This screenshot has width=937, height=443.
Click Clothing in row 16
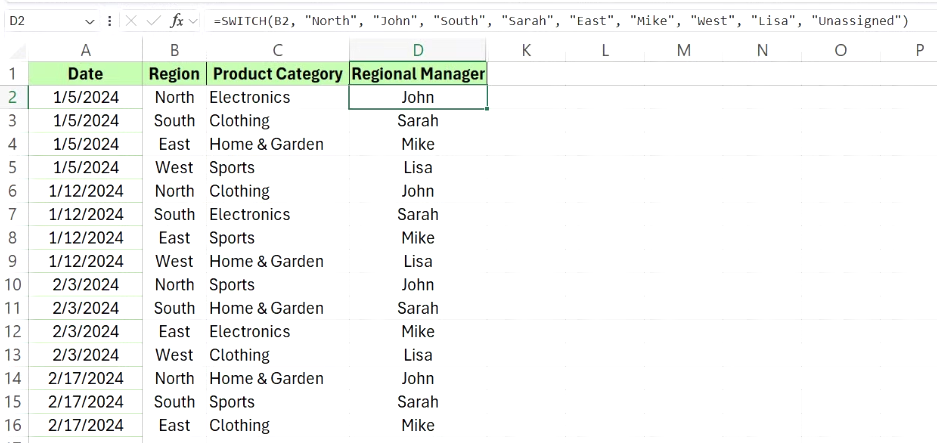click(x=240, y=425)
